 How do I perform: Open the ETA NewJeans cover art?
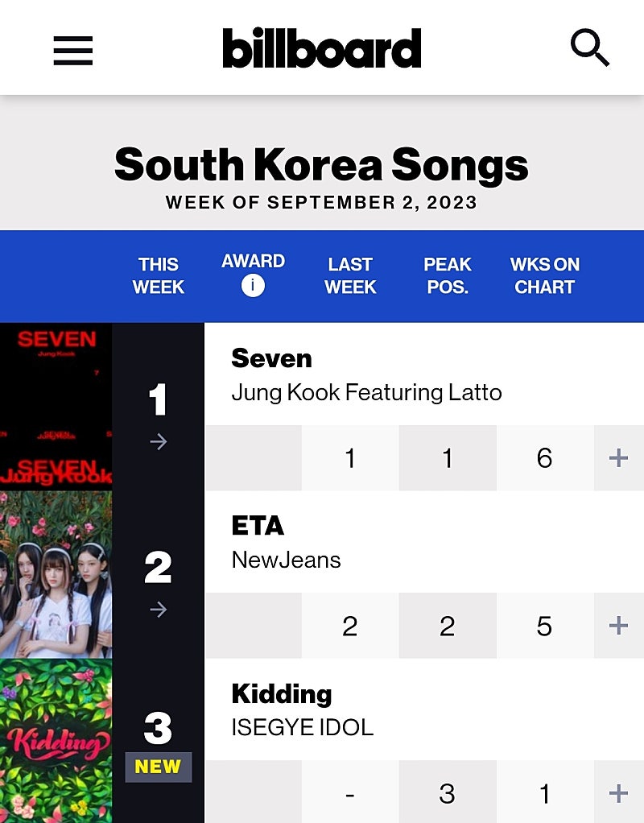[56, 574]
